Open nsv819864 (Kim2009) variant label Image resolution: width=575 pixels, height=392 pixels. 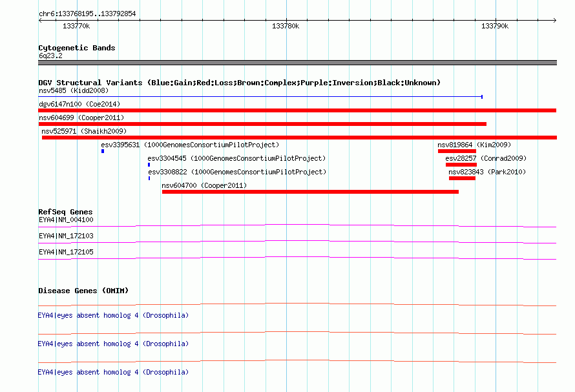(474, 145)
